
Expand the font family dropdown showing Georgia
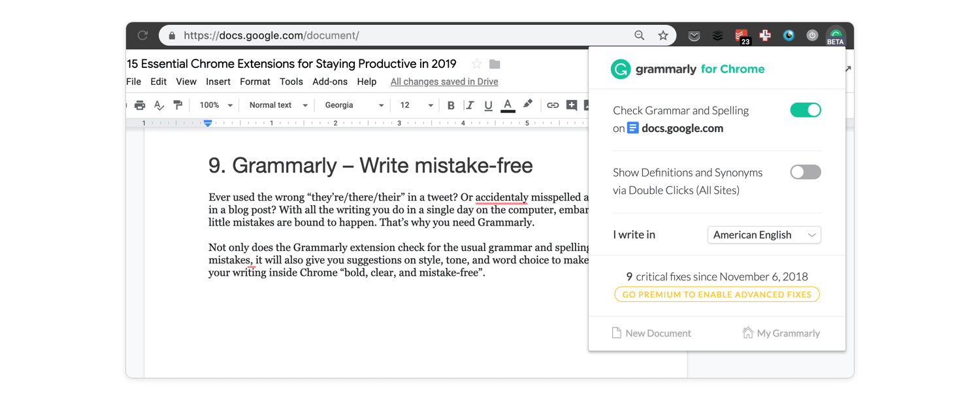[353, 105]
